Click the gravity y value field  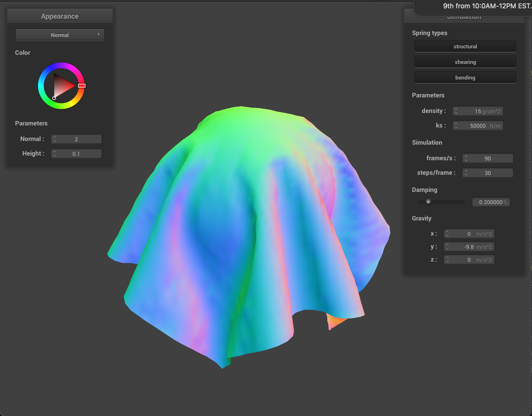469,247
